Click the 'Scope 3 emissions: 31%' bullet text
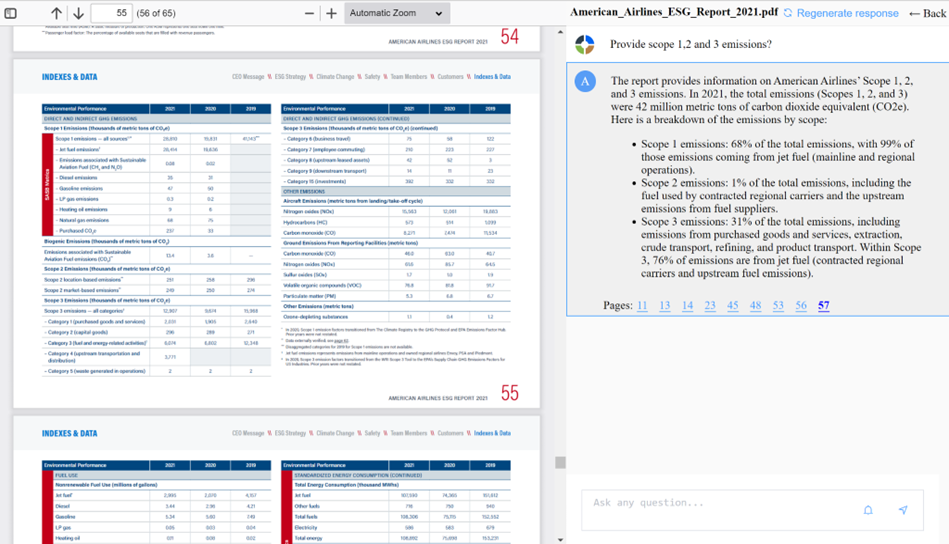Viewport: 949px width, 544px height. (781, 247)
